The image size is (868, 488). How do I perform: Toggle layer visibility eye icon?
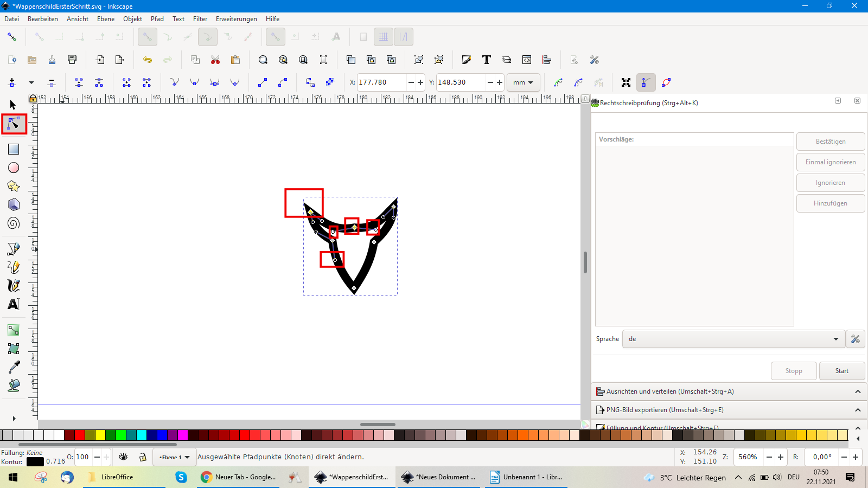click(123, 457)
